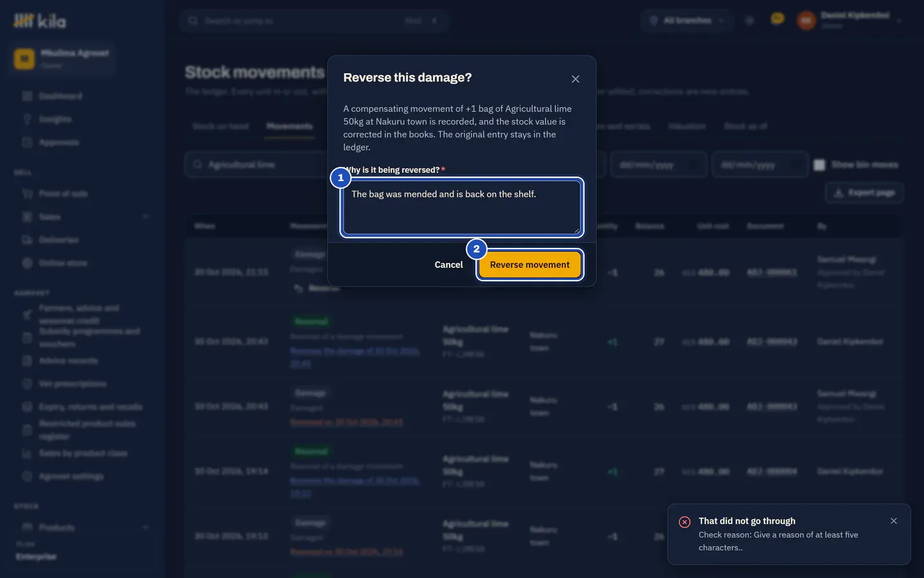Select the Movements tab
Viewport: 924px width, 578px height.
coord(289,127)
